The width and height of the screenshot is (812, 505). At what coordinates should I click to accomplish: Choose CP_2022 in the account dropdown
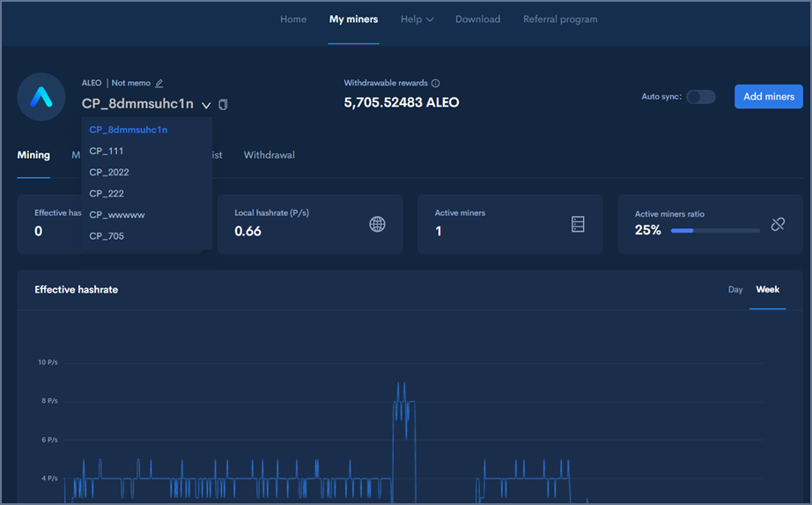click(109, 172)
